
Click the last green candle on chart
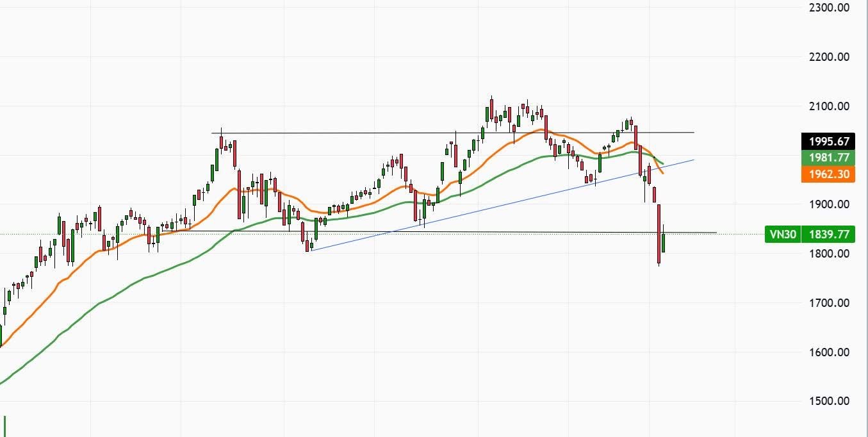pos(664,242)
